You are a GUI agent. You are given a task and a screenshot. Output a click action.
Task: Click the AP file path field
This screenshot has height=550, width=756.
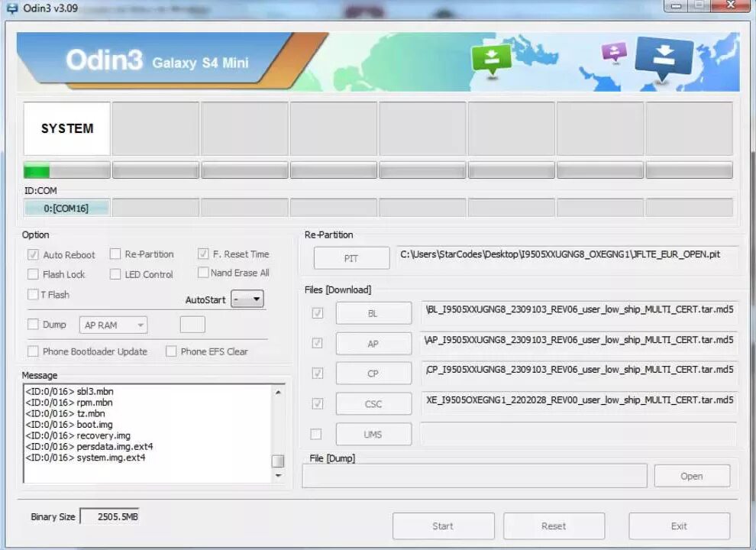(579, 343)
